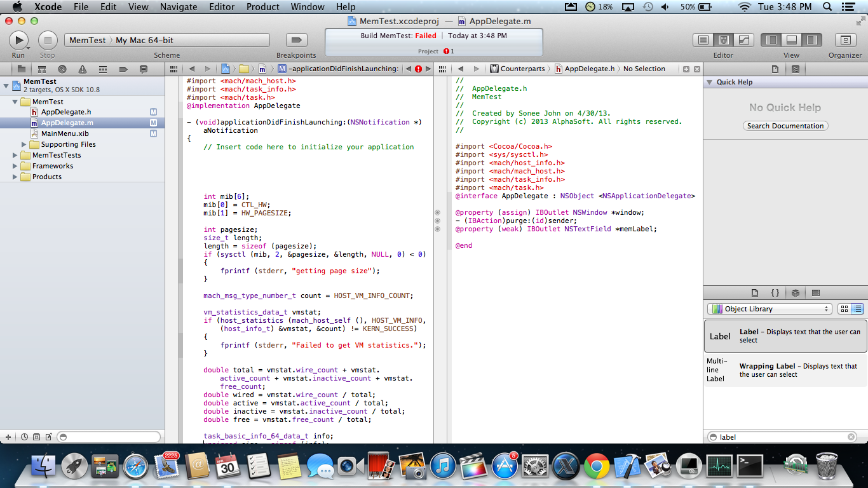The width and height of the screenshot is (868, 488).
Task: Collapse the MemTest group folder
Action: coord(15,102)
